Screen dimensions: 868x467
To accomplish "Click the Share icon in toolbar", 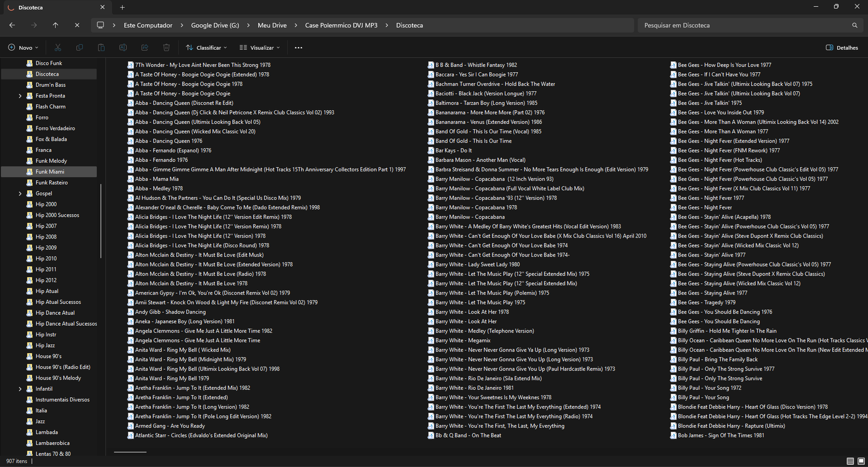I will click(145, 48).
